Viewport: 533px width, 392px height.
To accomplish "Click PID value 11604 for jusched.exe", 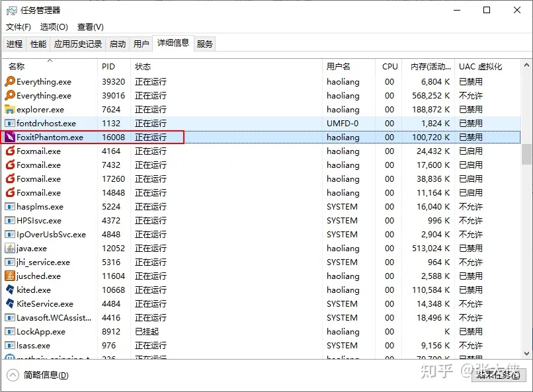I will pyautogui.click(x=114, y=276).
